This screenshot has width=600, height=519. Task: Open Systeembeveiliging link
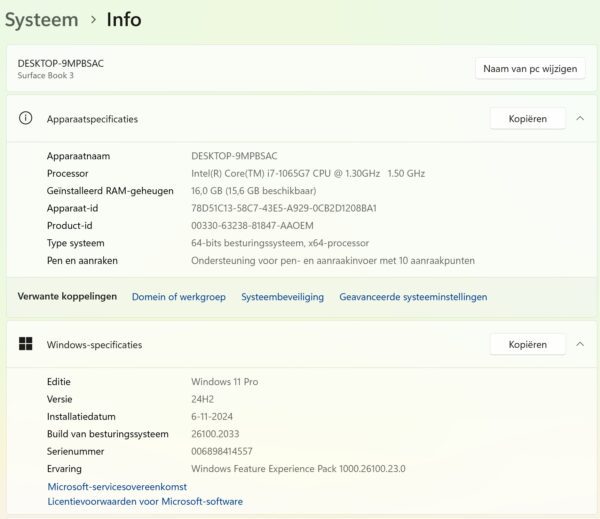282,297
